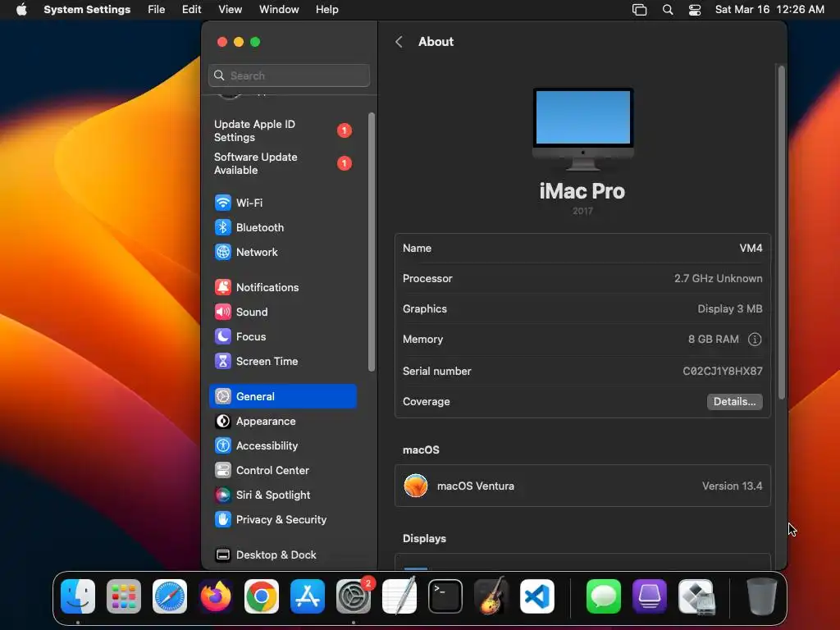Image resolution: width=840 pixels, height=630 pixels.
Task: Launch Finder from the Dock
Action: 78,596
